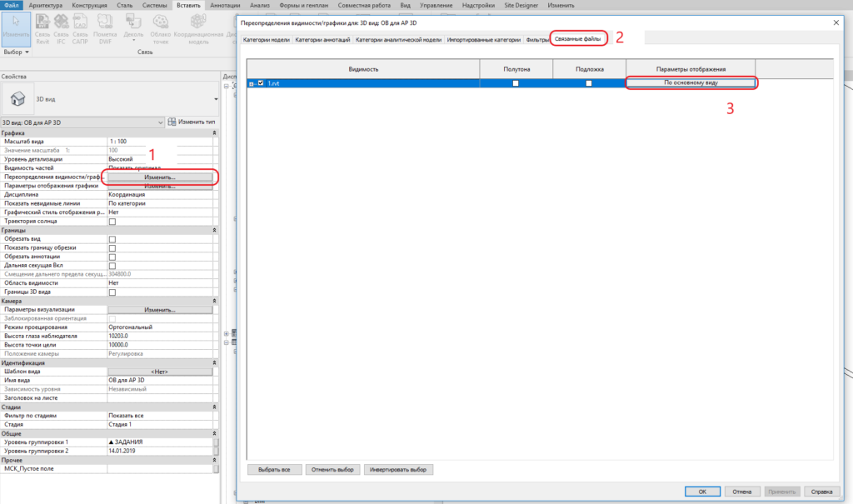The width and height of the screenshot is (853, 504).
Task: Switch to the Связанные файлы tab
Action: pos(578,39)
